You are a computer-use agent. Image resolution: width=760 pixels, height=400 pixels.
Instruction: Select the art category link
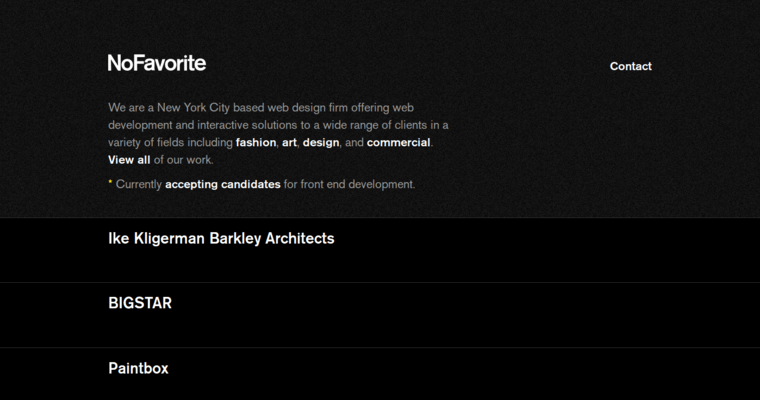[x=289, y=143]
